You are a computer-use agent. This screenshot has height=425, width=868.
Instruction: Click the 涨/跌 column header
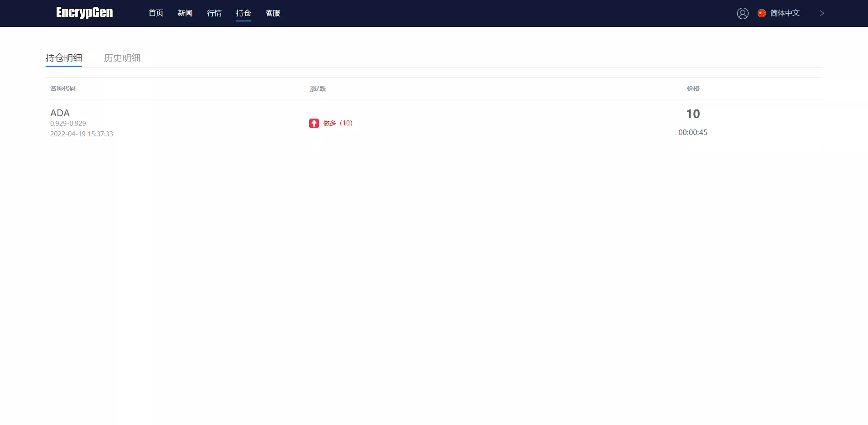click(318, 88)
